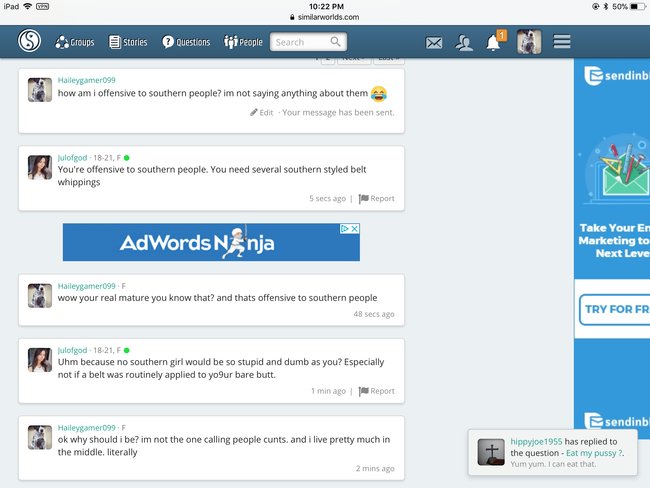Click Haileygamer099 avatar on 2 mins ago post
Image resolution: width=650 pixels, height=488 pixels.
39,437
